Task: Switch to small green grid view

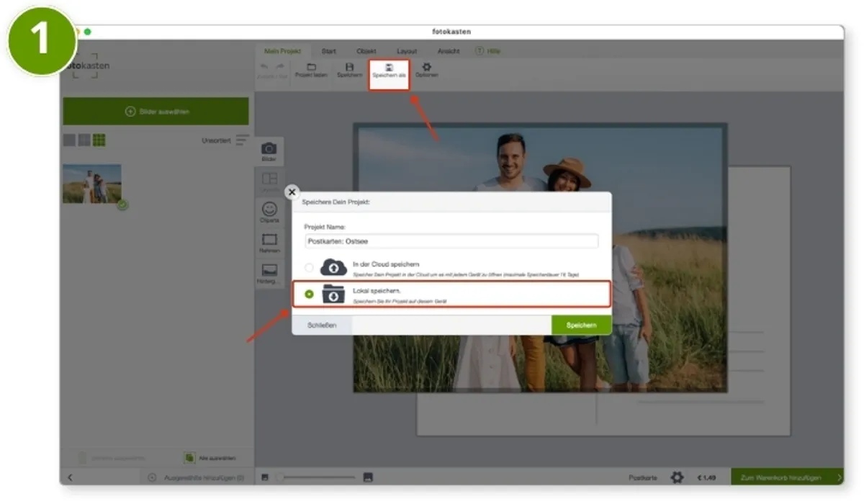Action: click(99, 140)
